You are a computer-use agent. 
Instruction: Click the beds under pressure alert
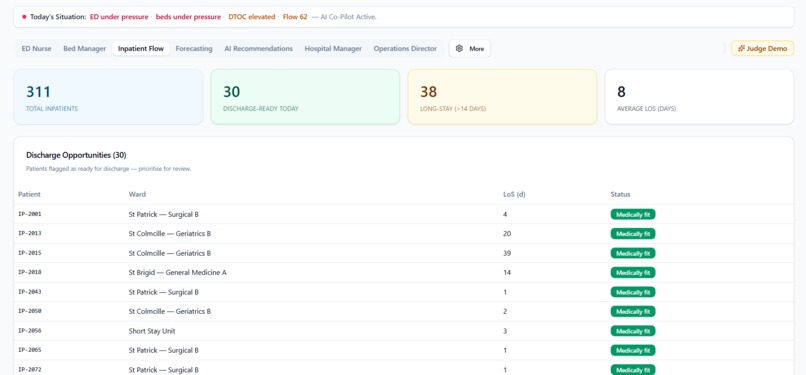188,17
